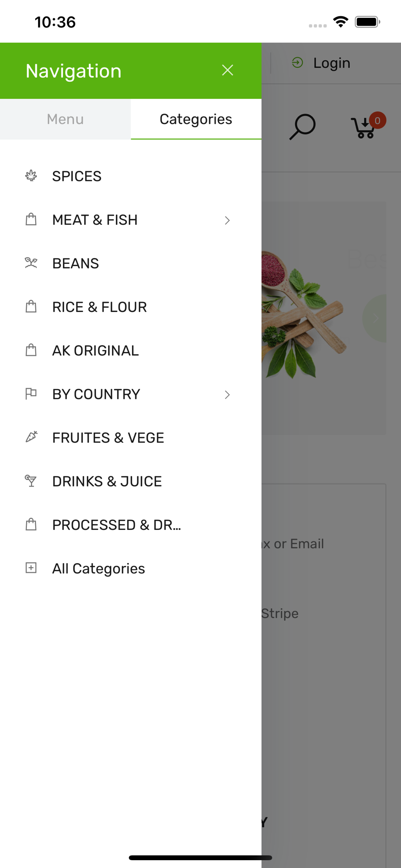
Task: Click the banner's next slide arrow
Action: point(375,318)
